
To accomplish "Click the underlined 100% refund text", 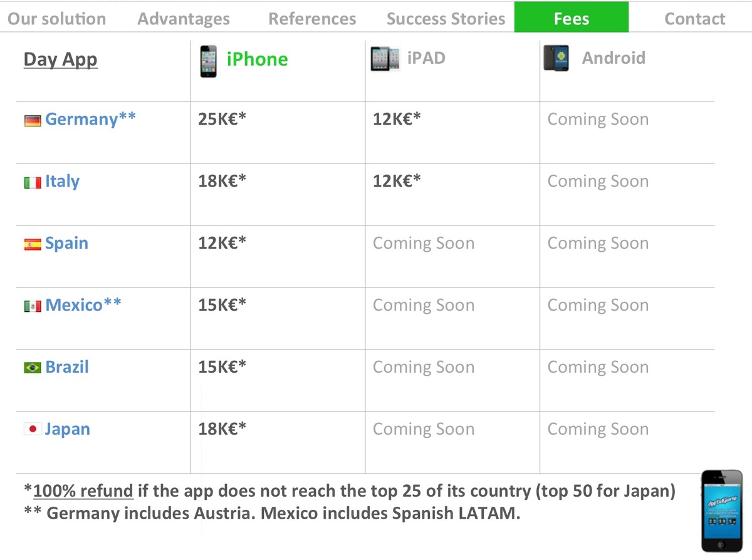I will point(83,491).
